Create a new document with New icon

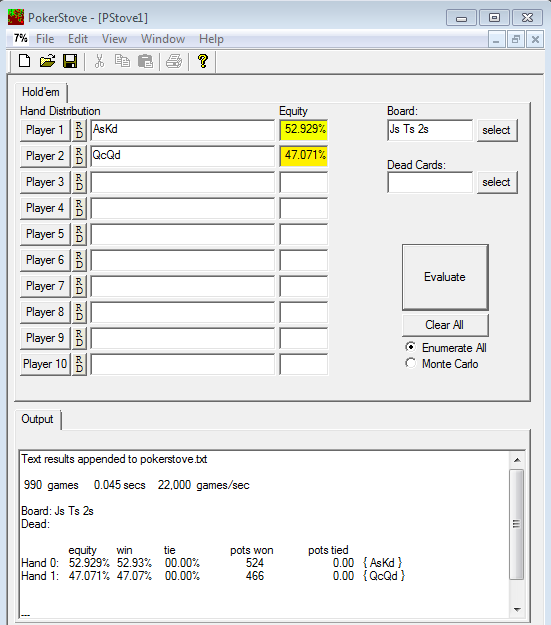click(x=25, y=61)
